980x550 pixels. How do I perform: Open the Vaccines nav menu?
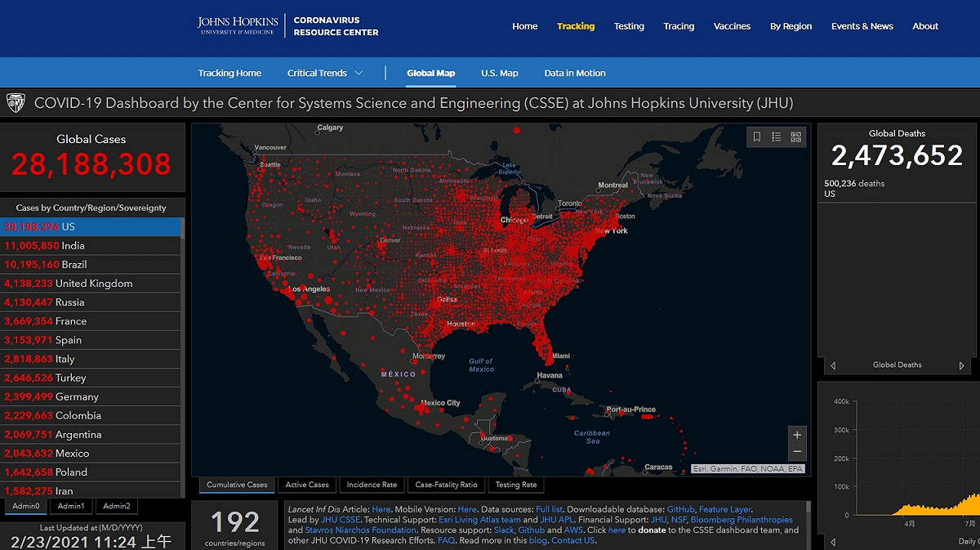[732, 26]
